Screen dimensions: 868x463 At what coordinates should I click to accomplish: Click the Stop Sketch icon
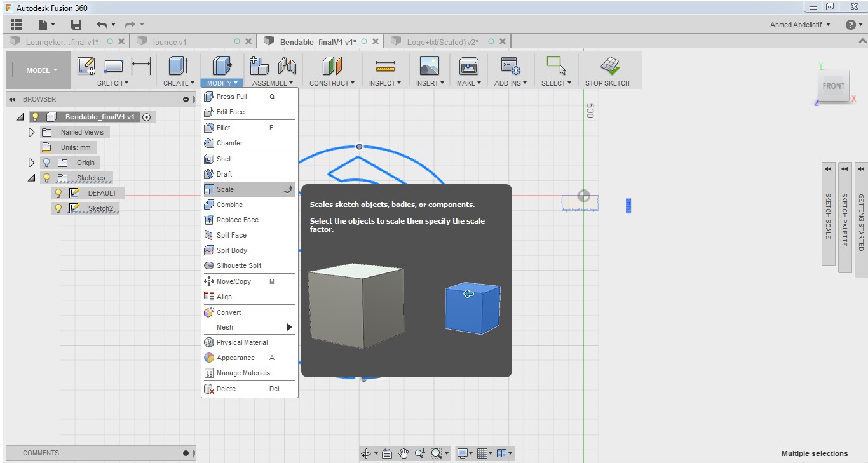point(610,66)
